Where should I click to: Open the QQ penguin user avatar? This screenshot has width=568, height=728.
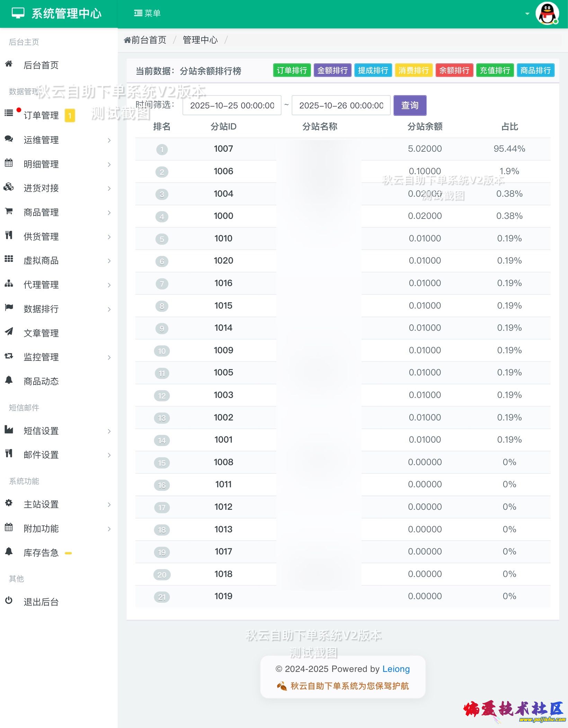coord(547,14)
